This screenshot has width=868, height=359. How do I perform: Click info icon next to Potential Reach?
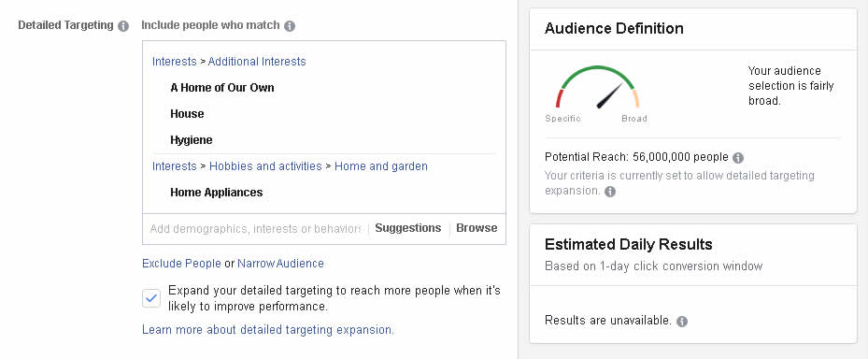tap(738, 158)
